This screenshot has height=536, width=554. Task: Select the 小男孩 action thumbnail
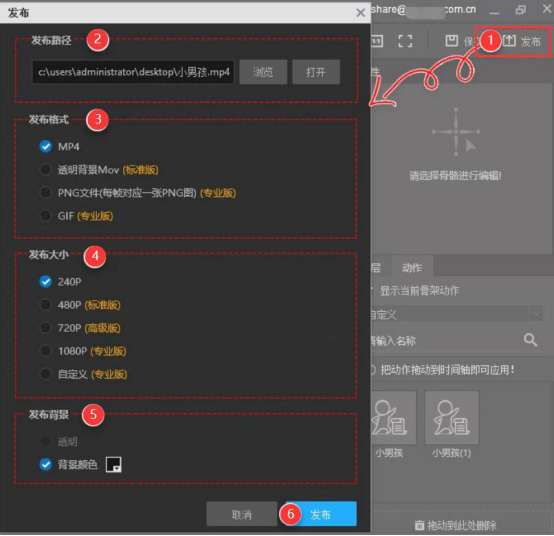pyautogui.click(x=393, y=417)
